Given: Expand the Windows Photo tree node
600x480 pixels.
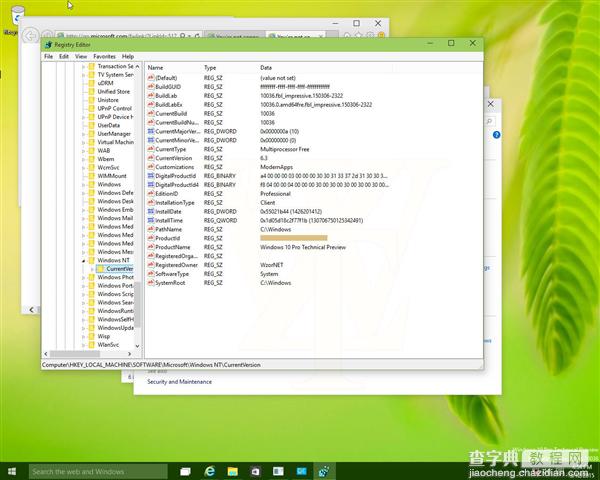Looking at the screenshot, I should (84, 278).
